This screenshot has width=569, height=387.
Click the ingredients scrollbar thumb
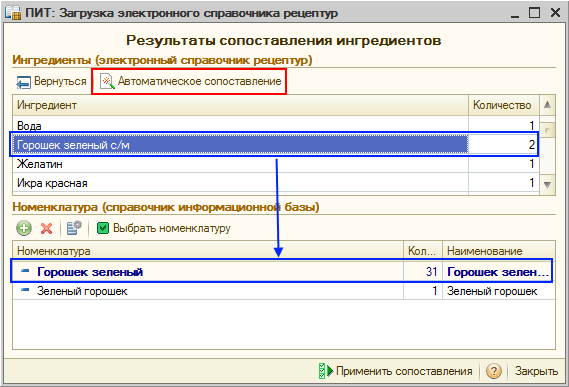click(547, 130)
